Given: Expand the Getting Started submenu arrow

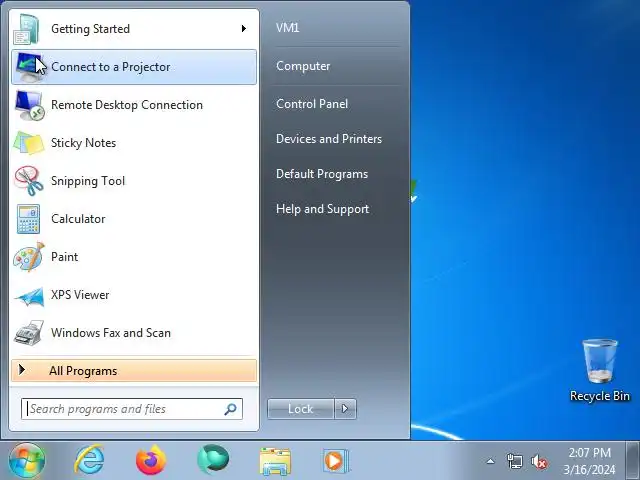Looking at the screenshot, I should click(x=244, y=29).
